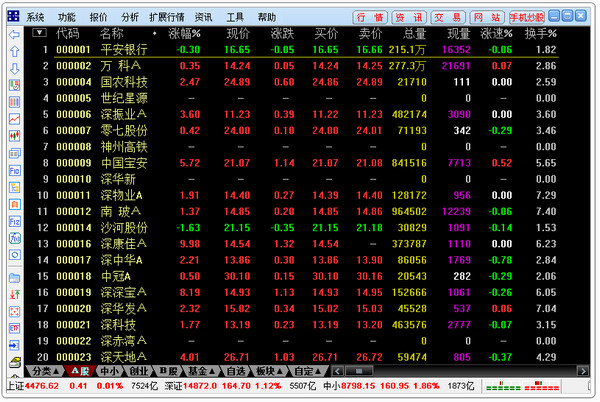Image resolution: width=600 pixels, height=402 pixels.
Task: Sort by the 现价 column header
Action: point(238,34)
